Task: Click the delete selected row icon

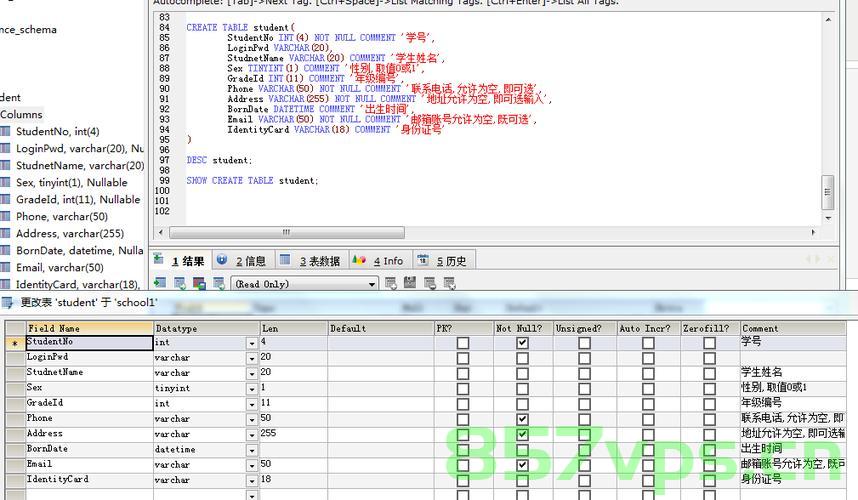Action: [x=430, y=283]
